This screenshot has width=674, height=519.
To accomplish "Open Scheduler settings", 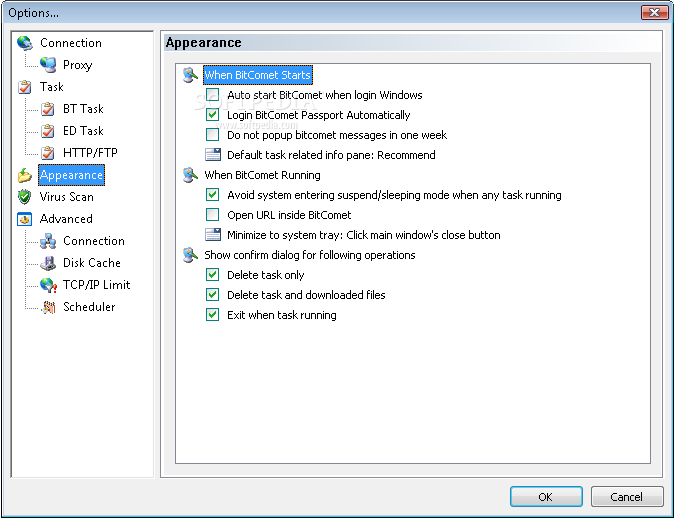I will (x=89, y=307).
